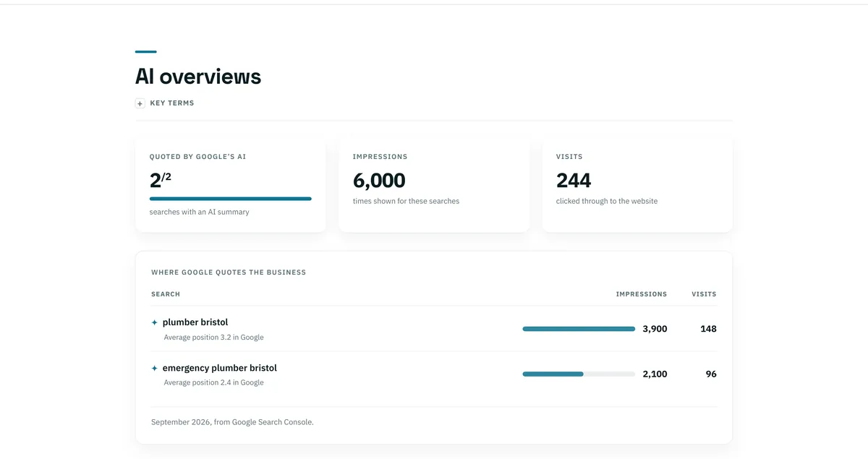Click the impressions bar for emergency plumber bristol
868x459 pixels.
coord(579,374)
